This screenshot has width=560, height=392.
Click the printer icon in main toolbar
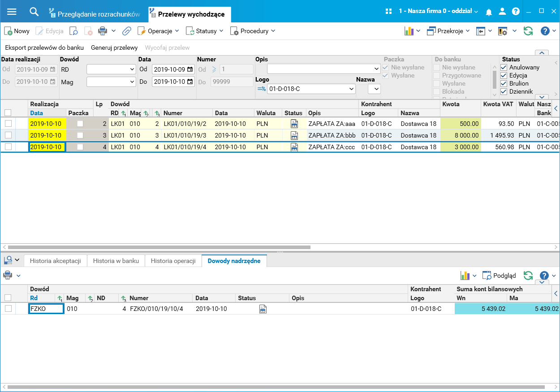click(103, 31)
